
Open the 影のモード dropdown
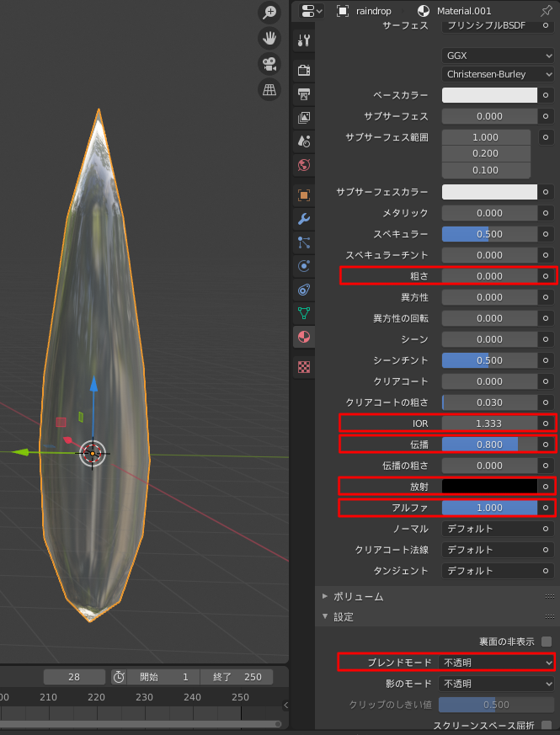496,684
